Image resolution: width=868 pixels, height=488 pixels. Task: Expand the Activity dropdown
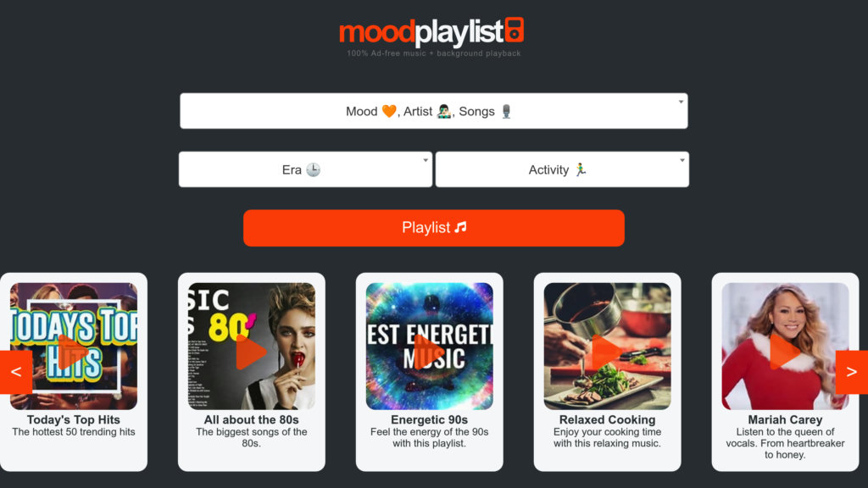562,169
